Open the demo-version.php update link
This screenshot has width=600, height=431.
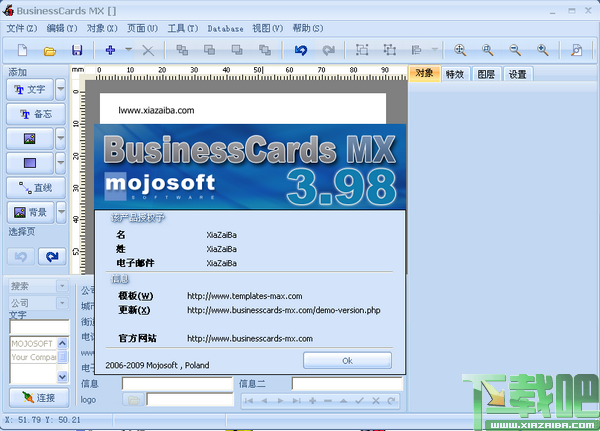pos(284,310)
